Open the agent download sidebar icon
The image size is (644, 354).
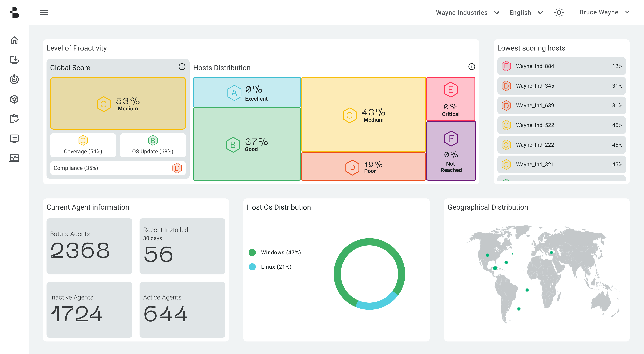point(14,60)
